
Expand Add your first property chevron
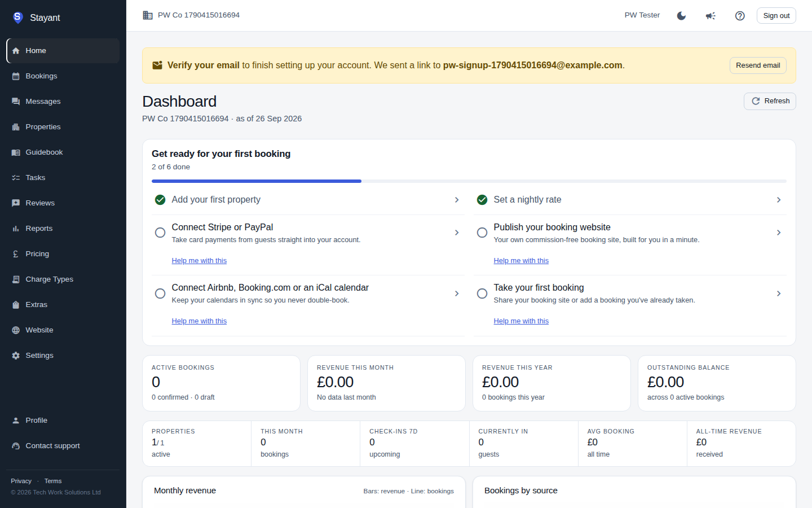click(x=457, y=200)
